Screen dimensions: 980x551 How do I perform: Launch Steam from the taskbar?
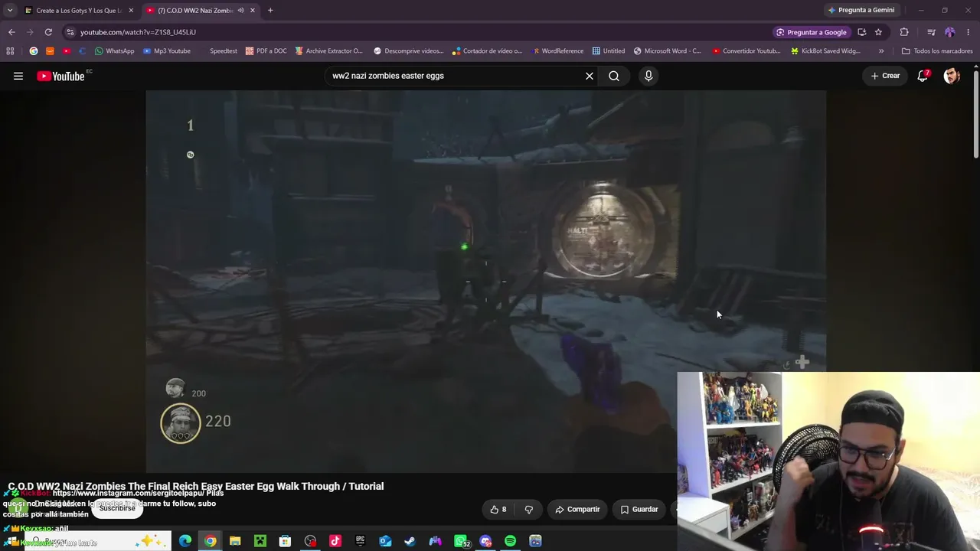pyautogui.click(x=410, y=541)
